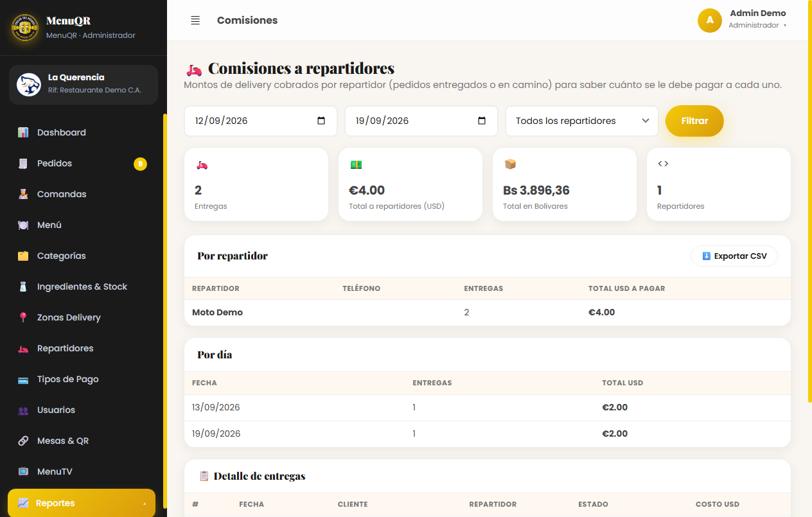Screen dimensions: 812x517
Task: Click the code icon on Repartidores card
Action: (663, 164)
